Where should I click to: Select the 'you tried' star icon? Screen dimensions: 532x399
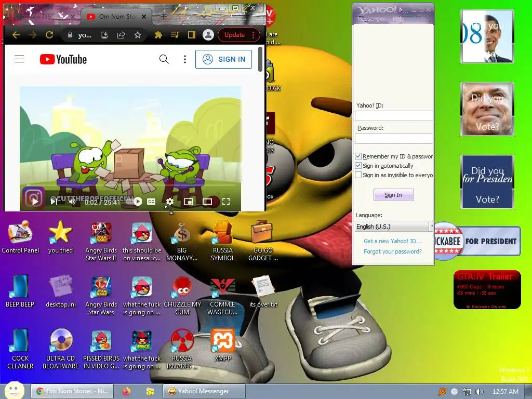click(60, 237)
